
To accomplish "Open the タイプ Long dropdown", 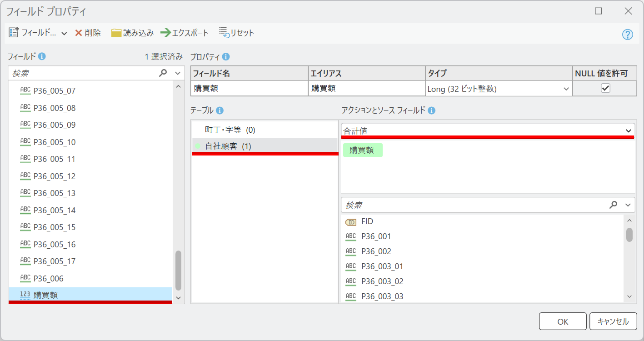I will (566, 89).
